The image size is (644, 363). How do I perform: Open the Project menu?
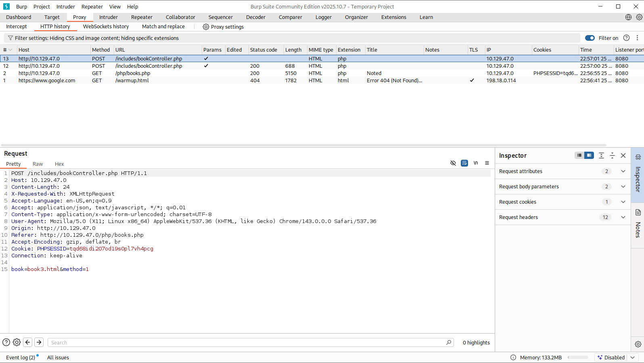[x=42, y=6]
